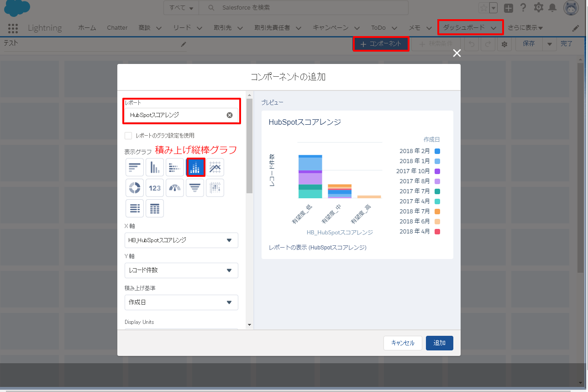Select the scatter plot chart icon
This screenshot has height=392, width=588.
[x=215, y=188]
